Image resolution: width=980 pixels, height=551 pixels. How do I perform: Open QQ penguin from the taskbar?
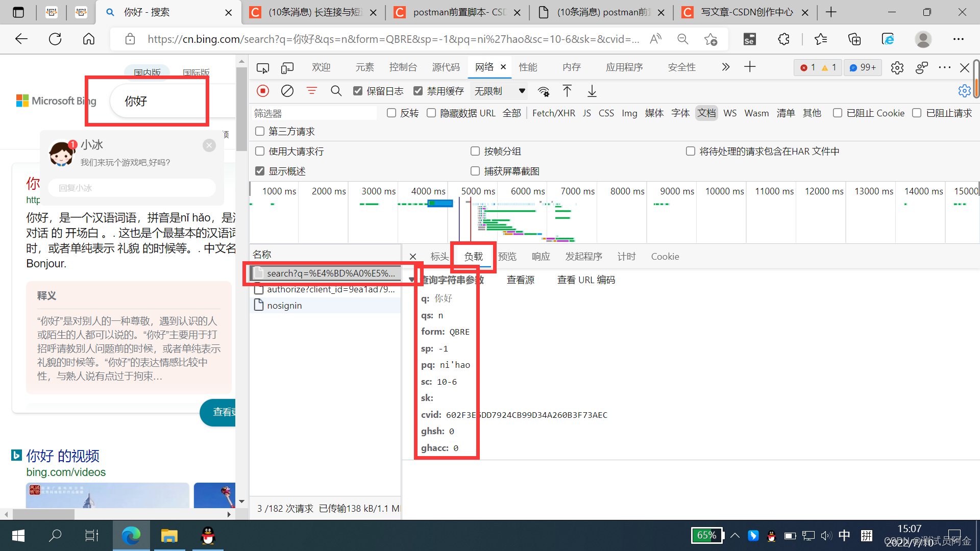click(x=208, y=536)
